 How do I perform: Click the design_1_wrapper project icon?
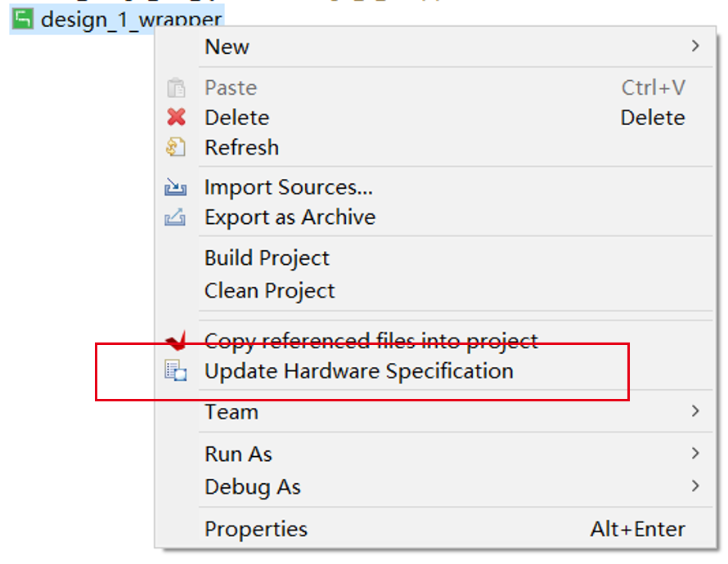24,18
